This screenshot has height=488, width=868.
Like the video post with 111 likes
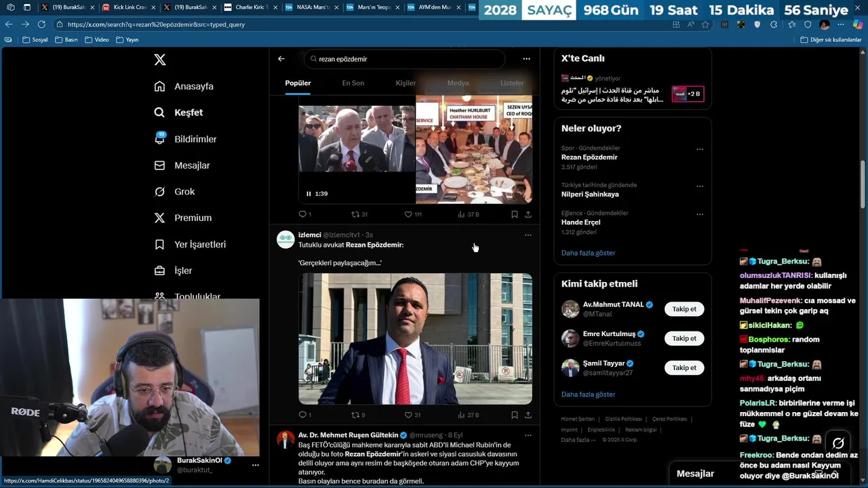coord(413,214)
